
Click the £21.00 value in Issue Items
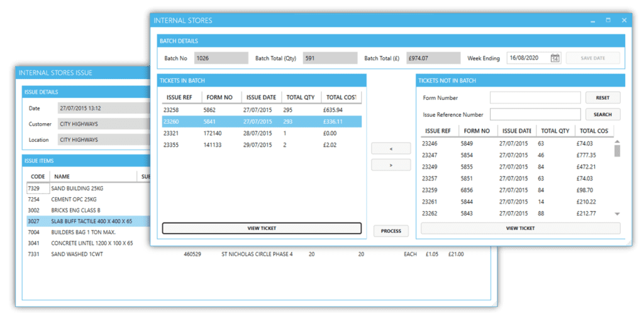pos(456,254)
